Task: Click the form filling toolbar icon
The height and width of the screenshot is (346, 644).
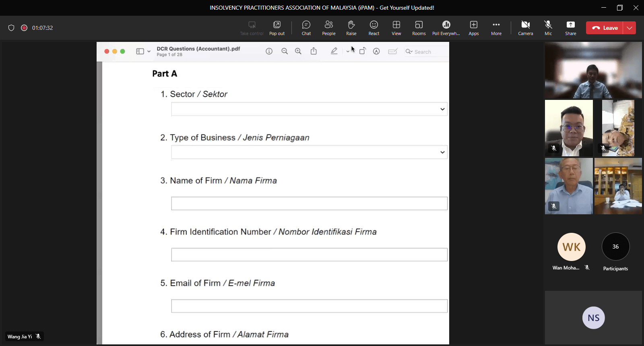Action: pos(393,51)
